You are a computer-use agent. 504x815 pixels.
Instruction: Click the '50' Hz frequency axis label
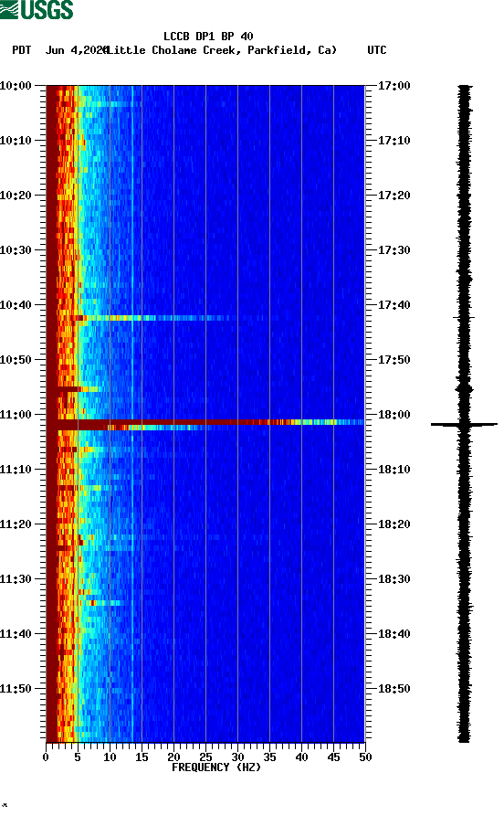[x=365, y=757]
